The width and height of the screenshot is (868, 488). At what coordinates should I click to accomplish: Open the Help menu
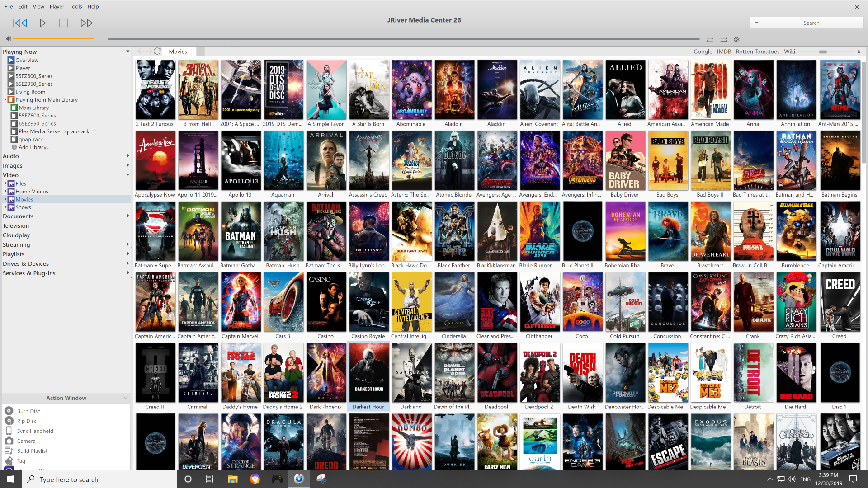(93, 6)
